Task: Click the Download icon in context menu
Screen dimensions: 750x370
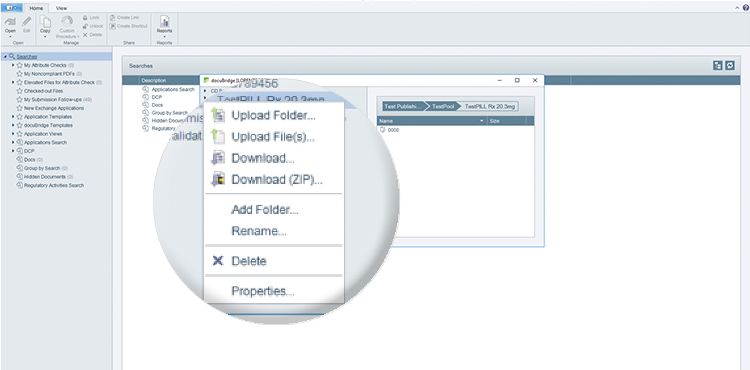Action: coord(218,158)
